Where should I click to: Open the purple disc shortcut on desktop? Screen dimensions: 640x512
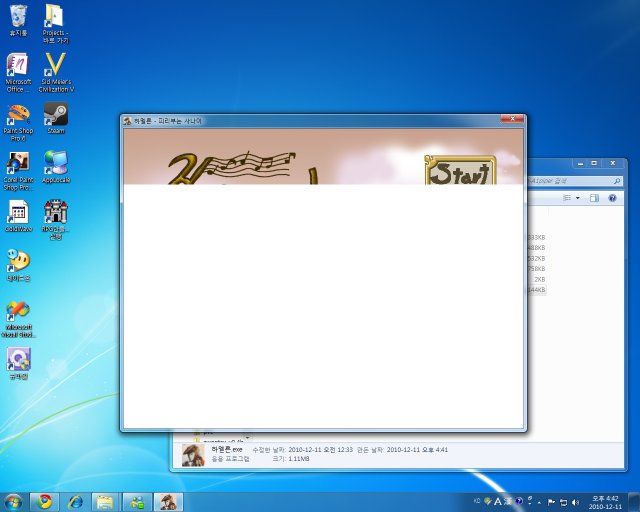pos(18,364)
